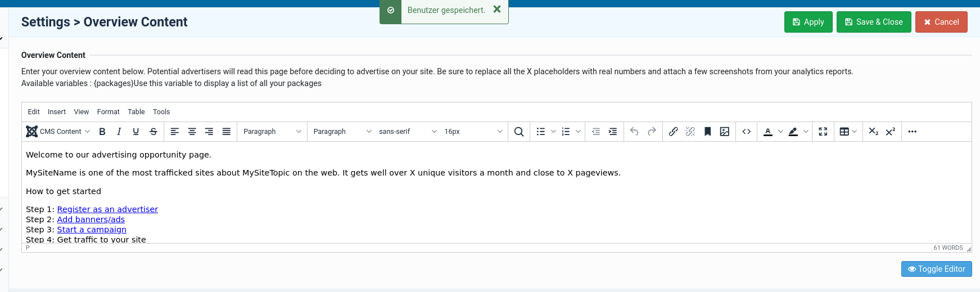Click the 61 WORDS counter
The image size is (980, 292).
click(948, 248)
